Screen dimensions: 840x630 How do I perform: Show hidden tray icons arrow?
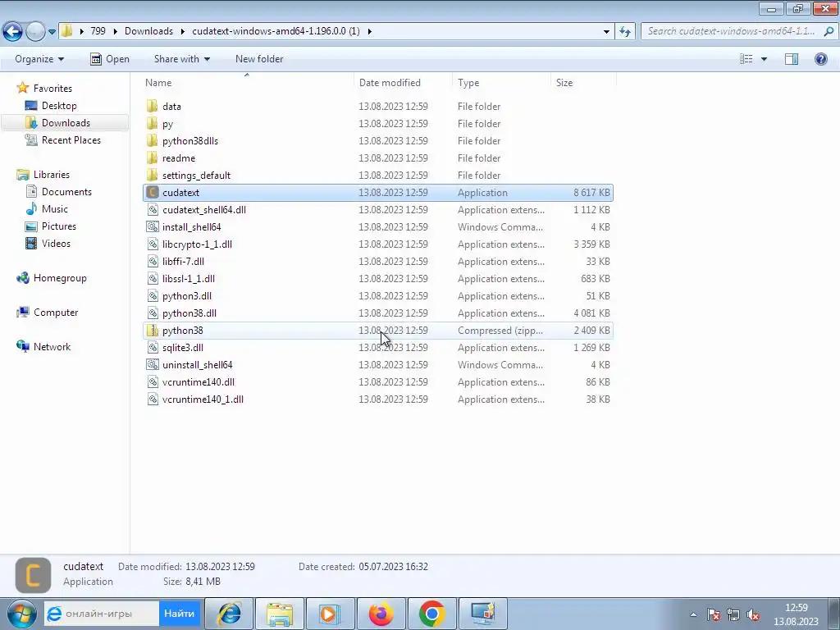pos(693,614)
